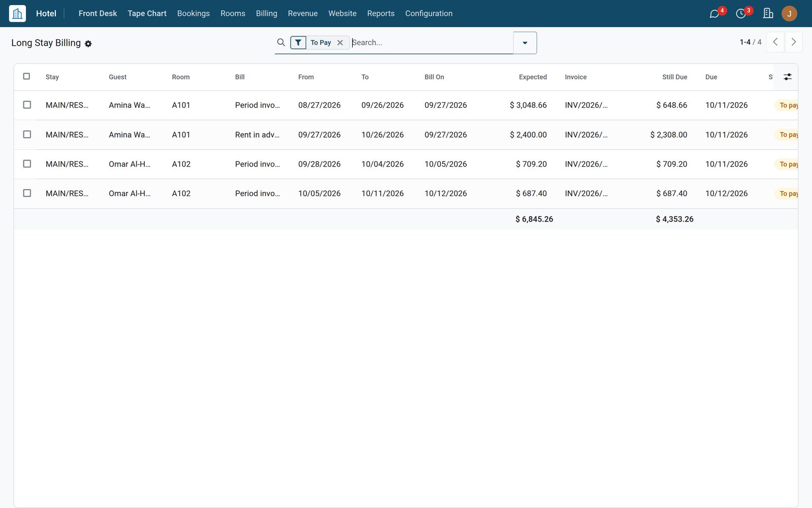The width and height of the screenshot is (812, 508).
Task: Sort by the Still Due column header
Action: click(674, 77)
